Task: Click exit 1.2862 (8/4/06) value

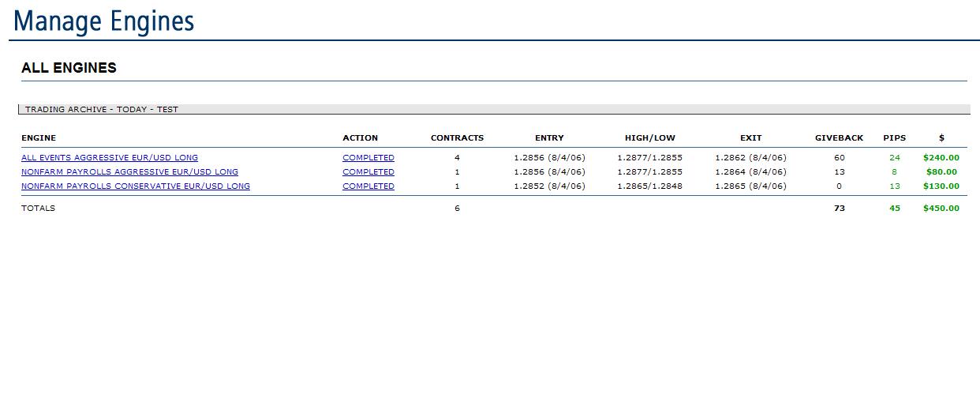Action: tap(751, 158)
